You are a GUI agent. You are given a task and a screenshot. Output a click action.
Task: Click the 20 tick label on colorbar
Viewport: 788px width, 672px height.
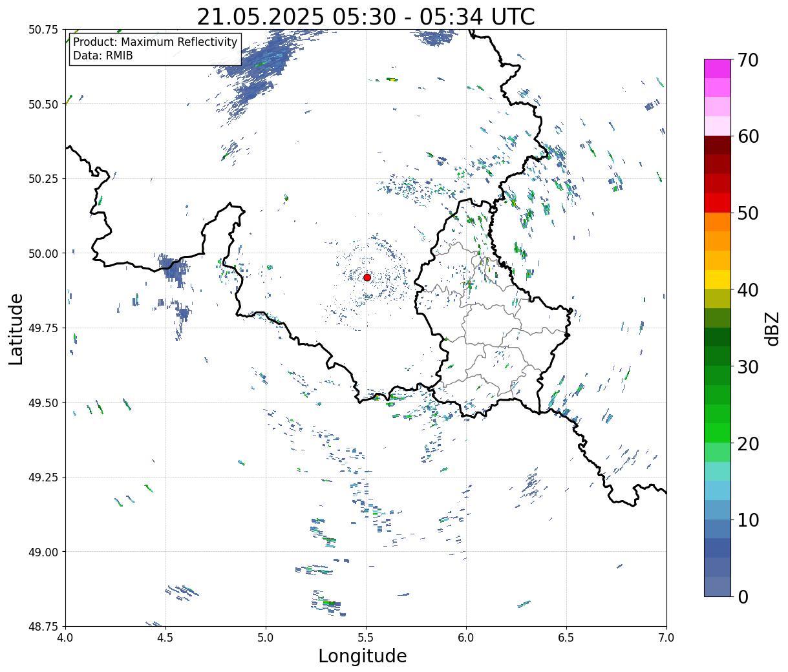(x=748, y=443)
